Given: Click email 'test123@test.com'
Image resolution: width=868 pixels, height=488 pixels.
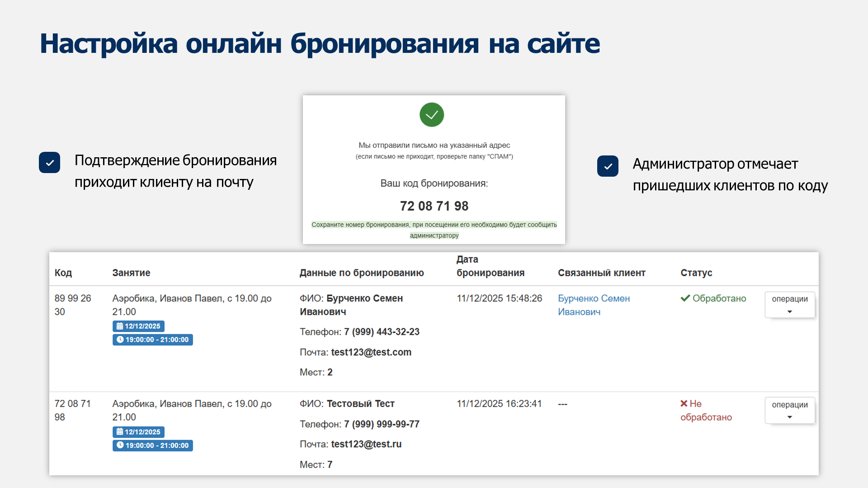Looking at the screenshot, I should (371, 352).
